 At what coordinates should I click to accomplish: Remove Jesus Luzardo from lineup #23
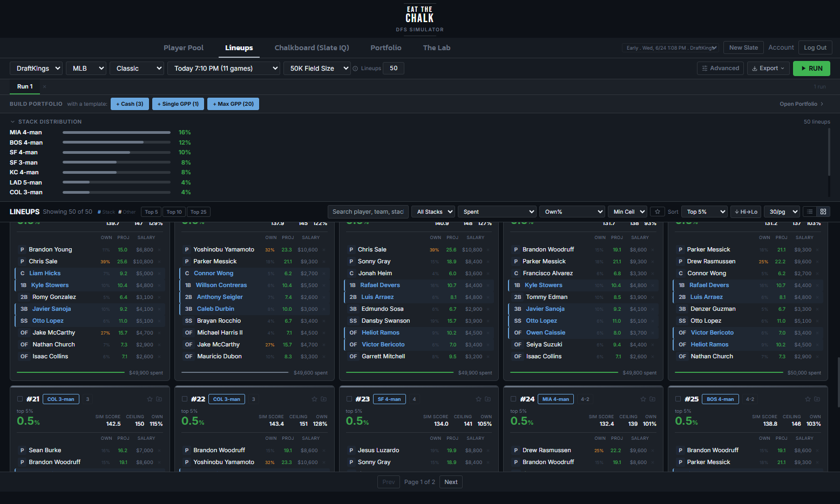pyautogui.click(x=489, y=451)
